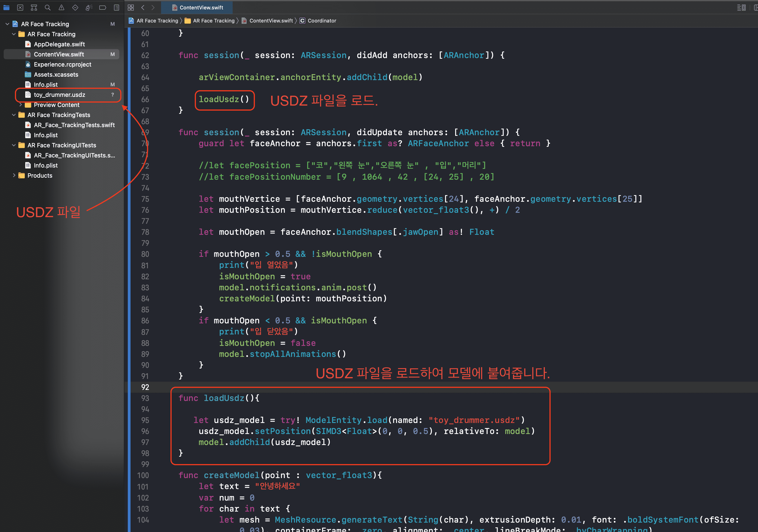The width and height of the screenshot is (758, 532).
Task: Open the Issue navigator warning icon
Action: tap(61, 7)
